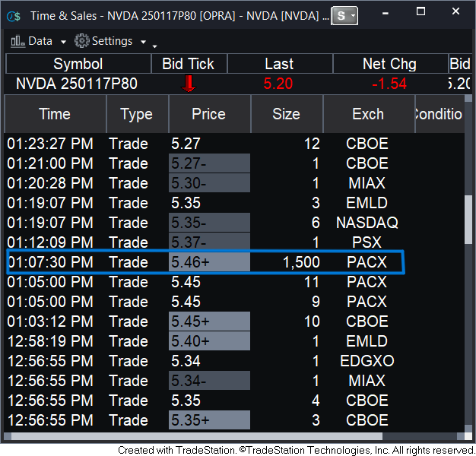The image size is (476, 456).
Task: Sort by the Time column header
Action: coord(56,114)
